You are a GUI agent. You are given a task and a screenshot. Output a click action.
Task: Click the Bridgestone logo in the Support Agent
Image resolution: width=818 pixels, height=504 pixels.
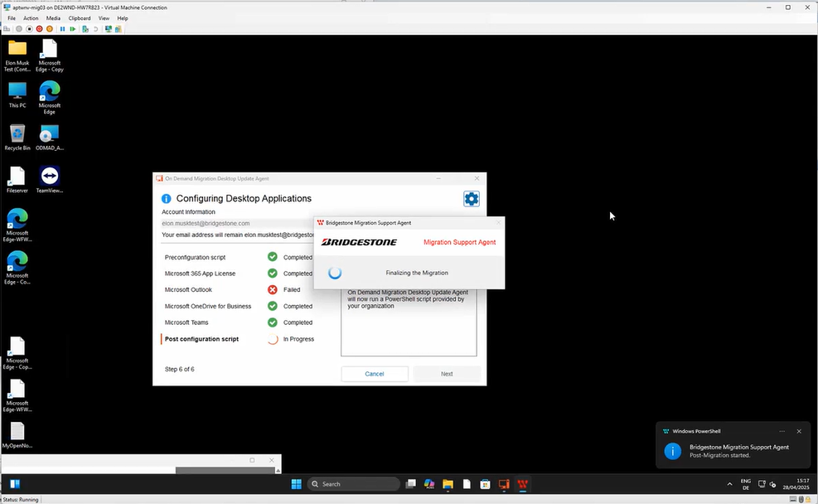coord(359,242)
